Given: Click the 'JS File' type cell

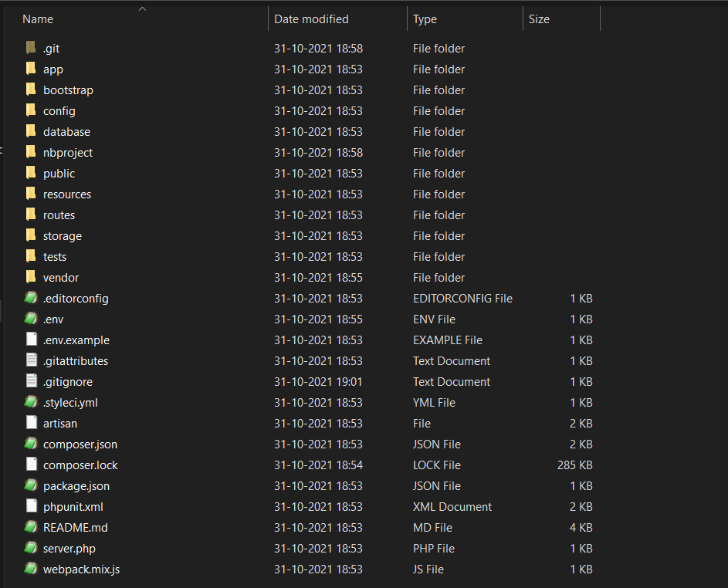Looking at the screenshot, I should [428, 569].
